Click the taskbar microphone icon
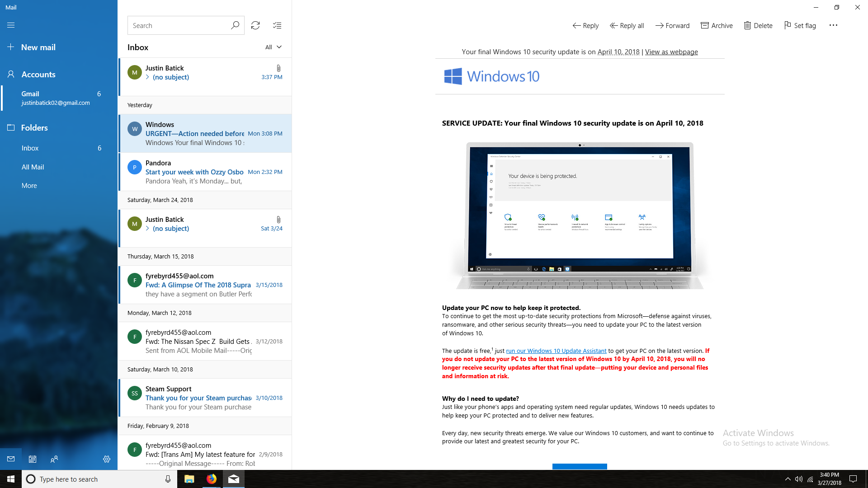 coord(168,479)
